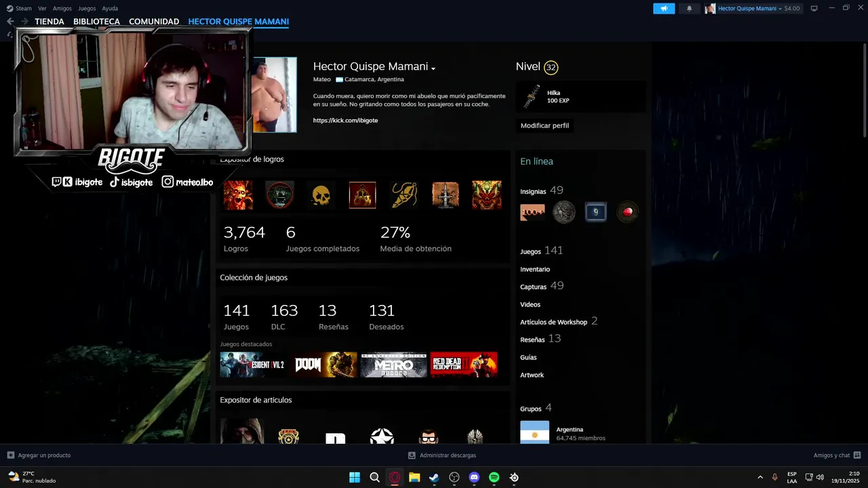
Task: Go forward with the navigation arrow
Action: [x=24, y=22]
